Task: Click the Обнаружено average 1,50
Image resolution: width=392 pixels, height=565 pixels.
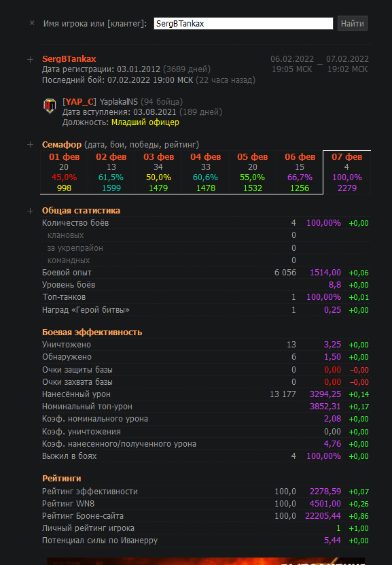Action: click(332, 357)
